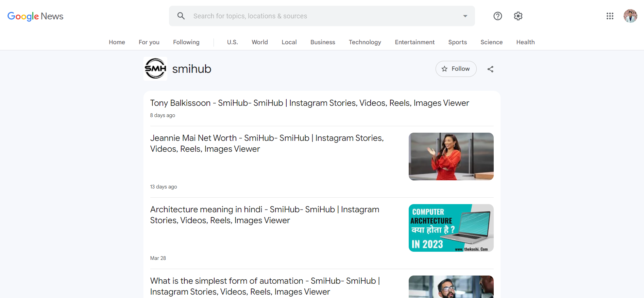Open the Science section

(492, 42)
